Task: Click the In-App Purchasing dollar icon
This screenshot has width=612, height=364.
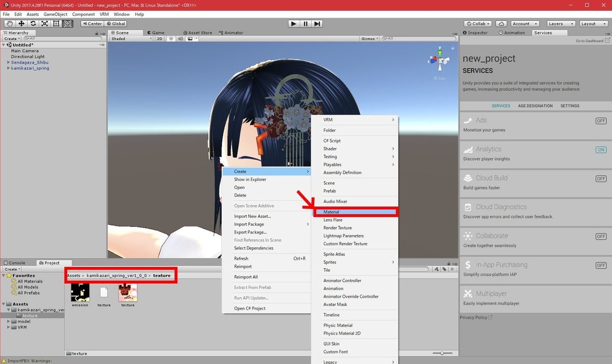Action: [468, 265]
